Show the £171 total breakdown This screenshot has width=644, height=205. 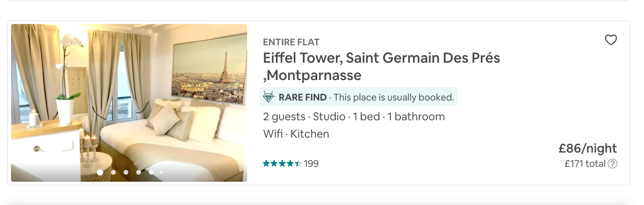coord(585,164)
